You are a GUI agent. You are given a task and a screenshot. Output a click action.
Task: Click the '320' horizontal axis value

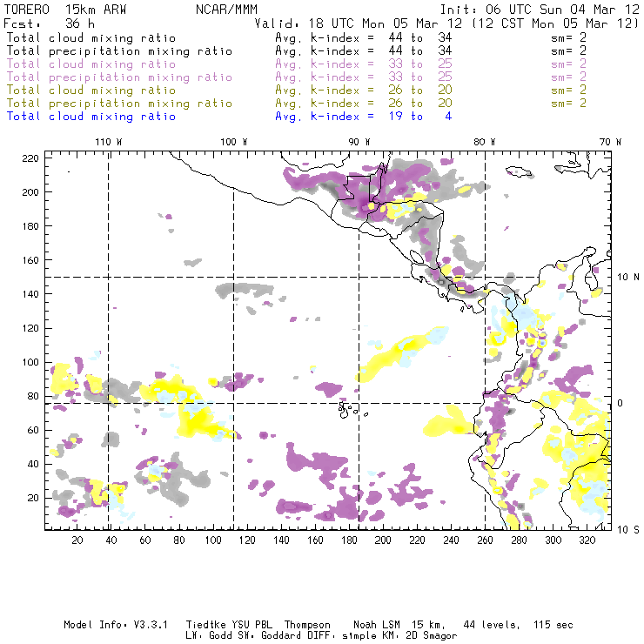click(x=587, y=540)
